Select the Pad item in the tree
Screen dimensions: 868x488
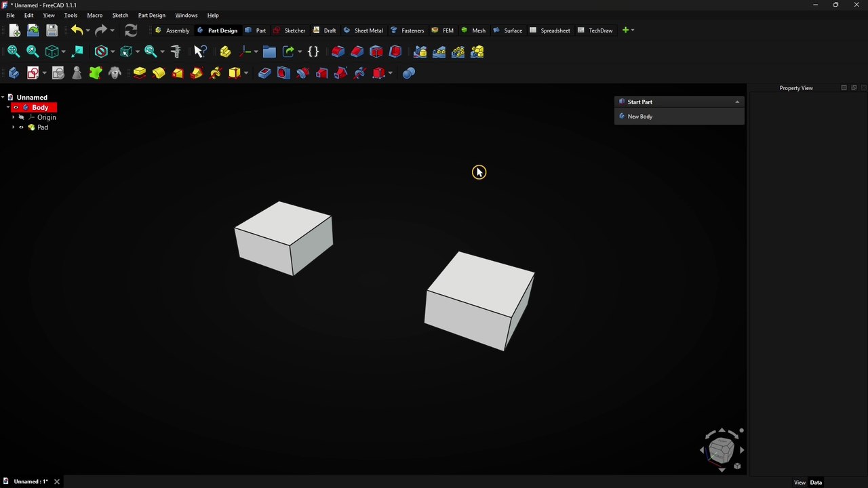pos(43,127)
